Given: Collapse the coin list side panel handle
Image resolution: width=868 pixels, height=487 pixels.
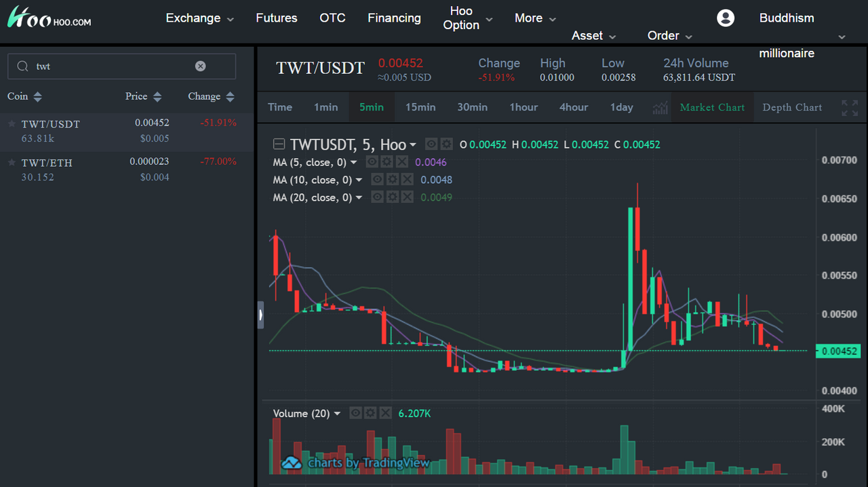Looking at the screenshot, I should [260, 315].
